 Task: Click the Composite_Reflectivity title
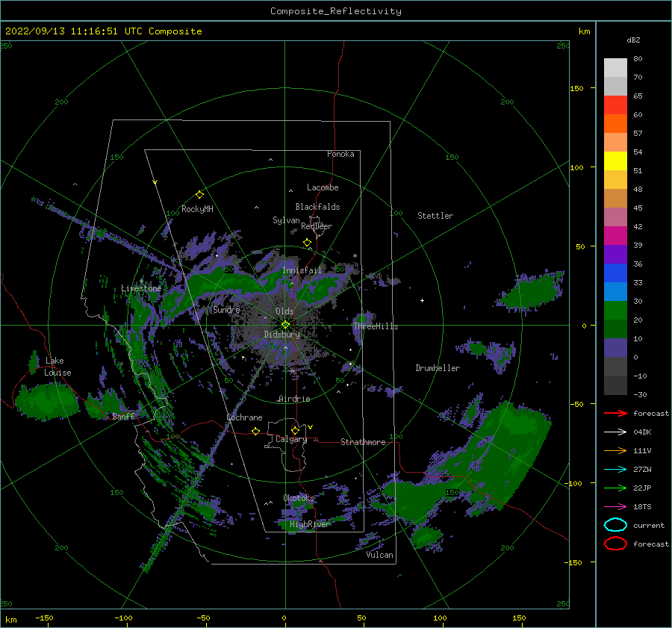(x=335, y=11)
